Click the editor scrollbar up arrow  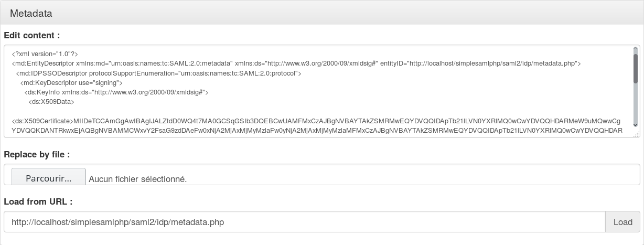(x=636, y=50)
